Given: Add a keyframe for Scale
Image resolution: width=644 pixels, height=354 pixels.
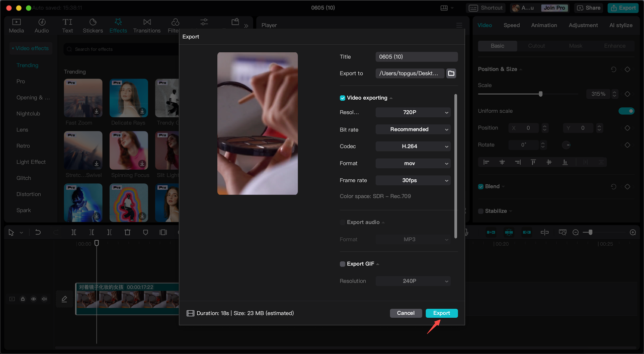Looking at the screenshot, I should point(627,94).
